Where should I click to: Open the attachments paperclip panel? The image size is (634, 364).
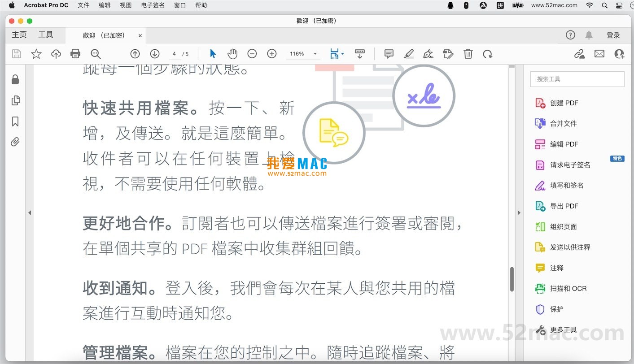tap(15, 143)
